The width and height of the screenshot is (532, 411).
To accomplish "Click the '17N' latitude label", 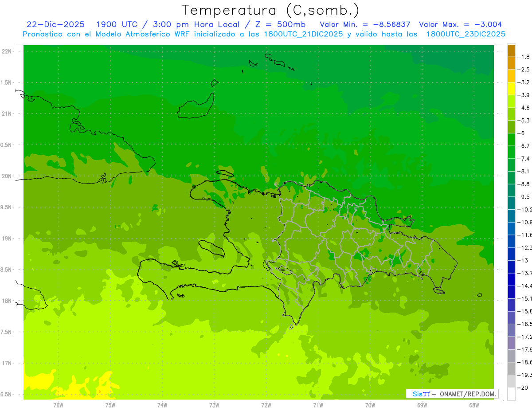I will point(7,363).
